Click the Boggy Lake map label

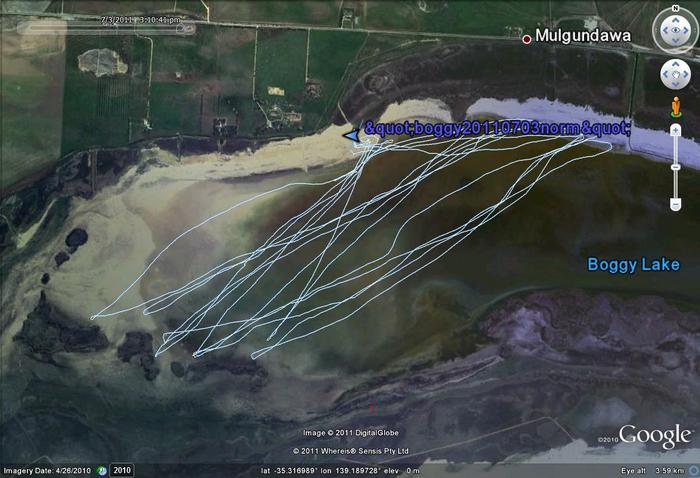pos(633,264)
